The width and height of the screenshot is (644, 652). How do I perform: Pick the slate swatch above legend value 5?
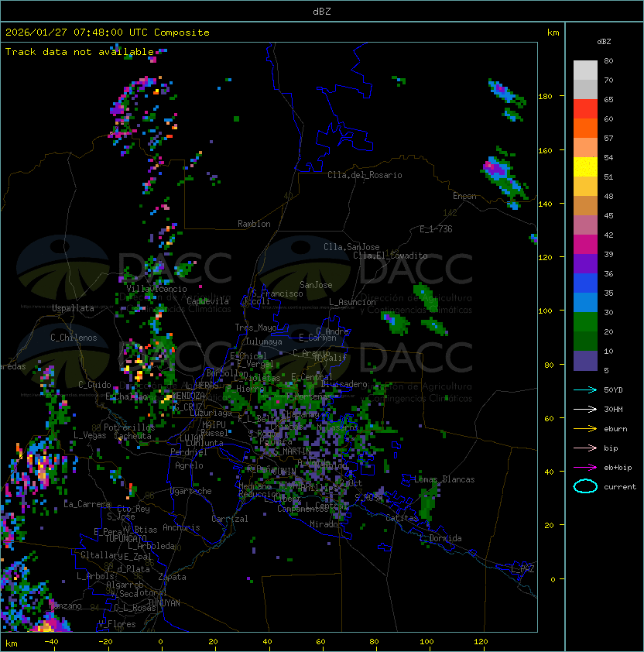click(585, 361)
